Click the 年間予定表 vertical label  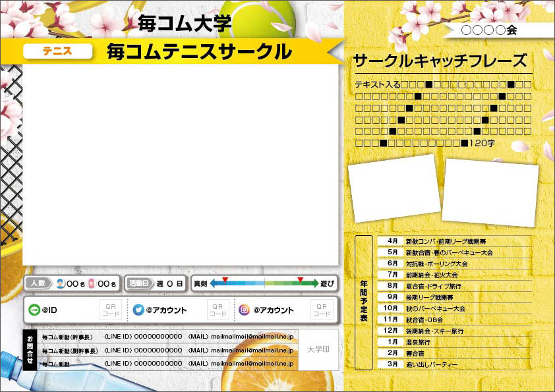click(x=363, y=302)
